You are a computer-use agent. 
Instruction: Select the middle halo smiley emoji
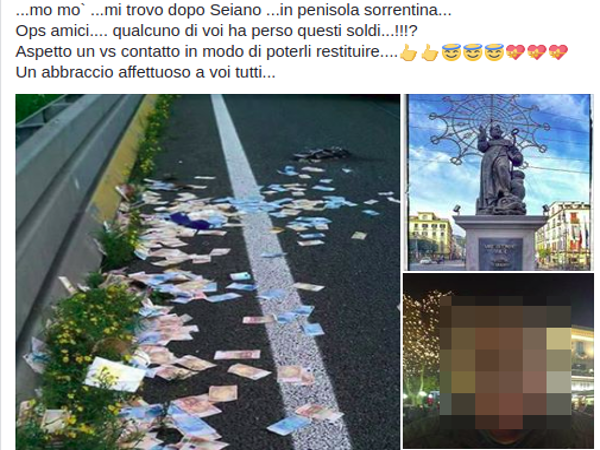[473, 52]
